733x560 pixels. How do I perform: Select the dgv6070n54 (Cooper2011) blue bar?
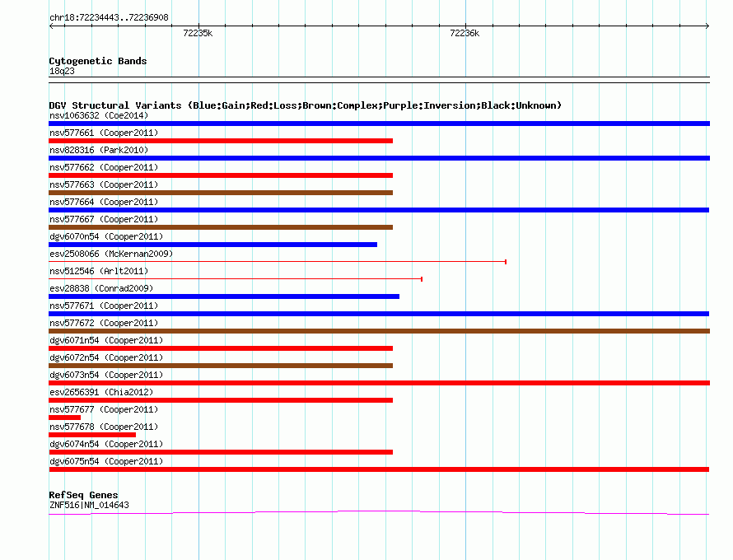coord(212,245)
